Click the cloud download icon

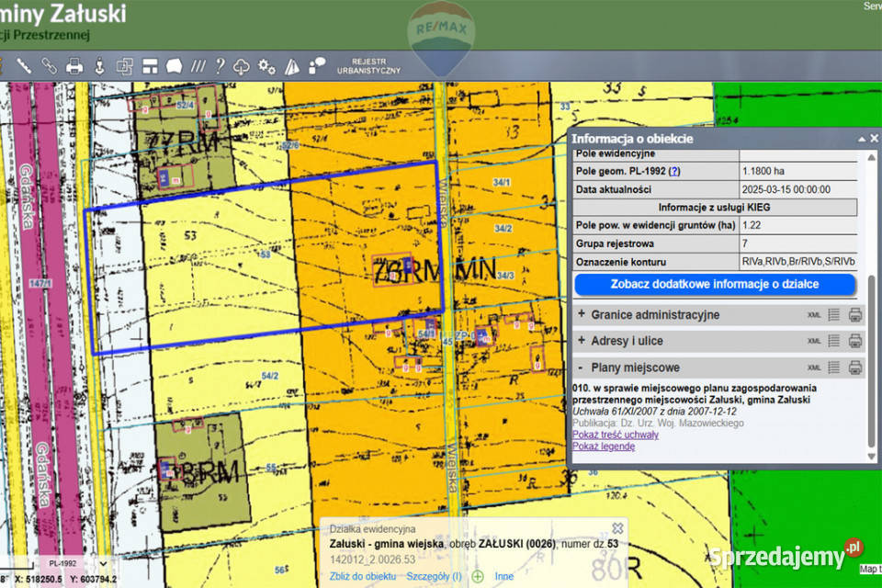[x=242, y=67]
